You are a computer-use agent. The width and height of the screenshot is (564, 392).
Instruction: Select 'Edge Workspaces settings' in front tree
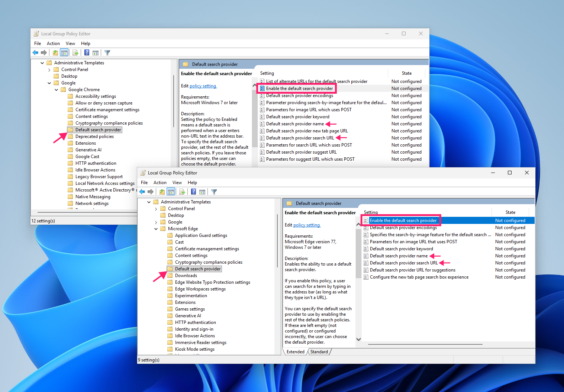click(200, 289)
